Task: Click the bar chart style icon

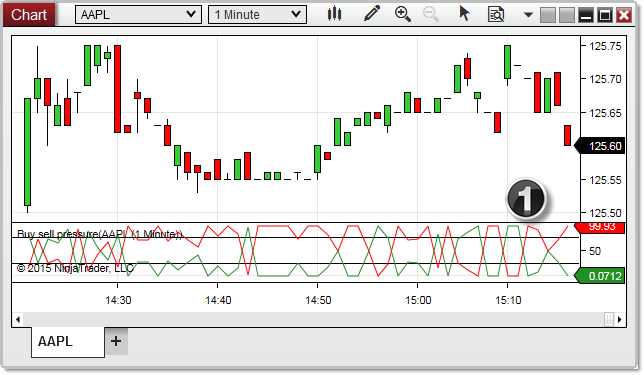Action: click(x=334, y=14)
